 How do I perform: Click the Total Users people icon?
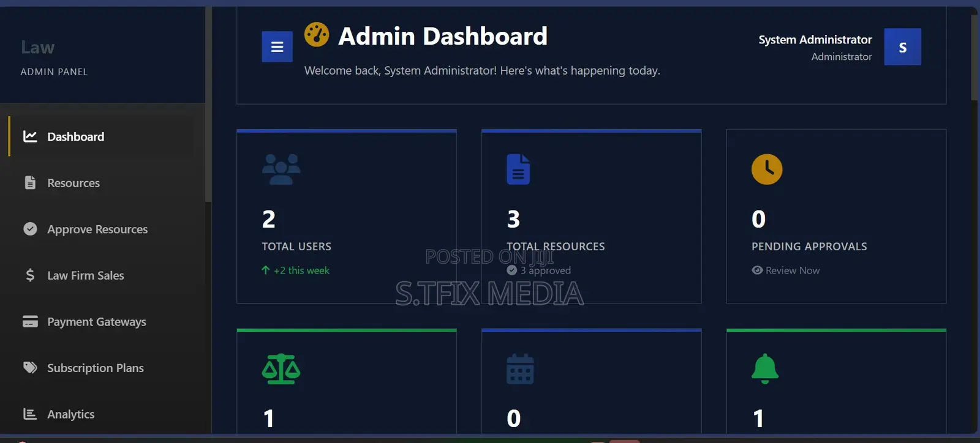pos(281,169)
